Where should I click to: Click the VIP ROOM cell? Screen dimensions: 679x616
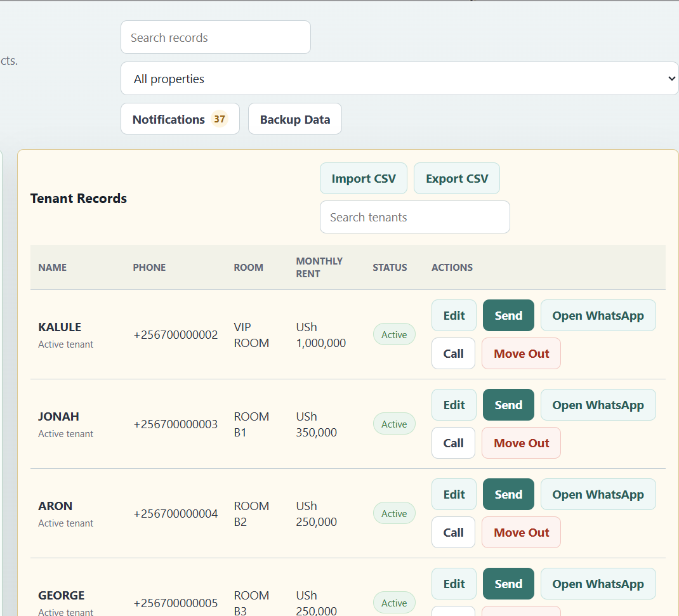[251, 334]
